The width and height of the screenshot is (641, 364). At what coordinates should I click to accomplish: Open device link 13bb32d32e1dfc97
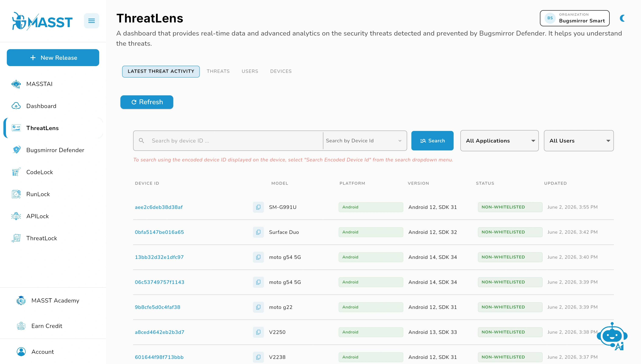click(159, 257)
